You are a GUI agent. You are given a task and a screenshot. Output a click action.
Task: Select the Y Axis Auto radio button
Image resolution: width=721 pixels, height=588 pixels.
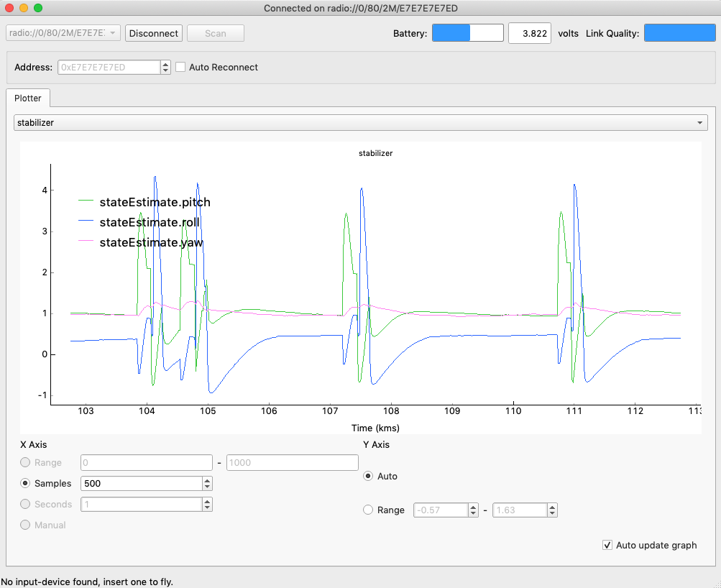click(x=369, y=476)
